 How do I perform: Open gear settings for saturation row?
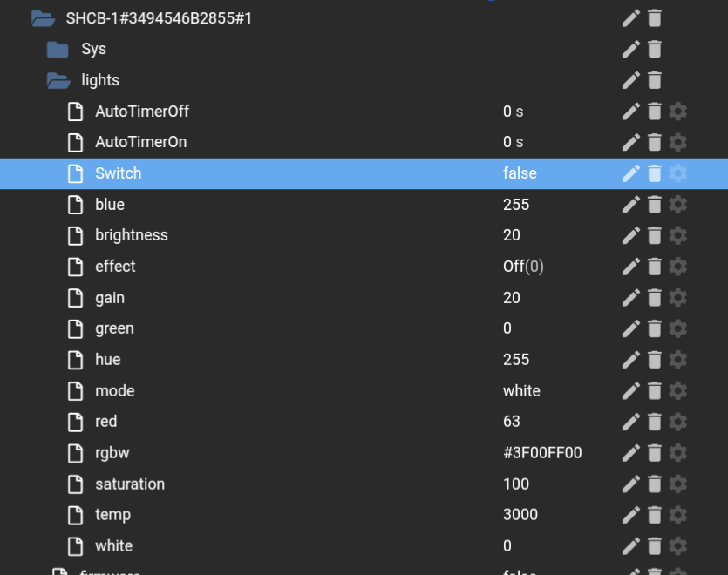coord(678,484)
